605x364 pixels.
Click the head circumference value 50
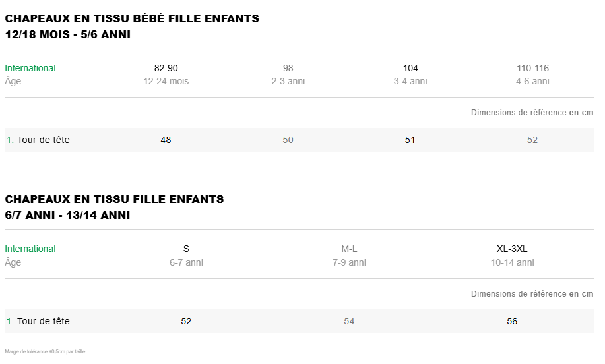[288, 140]
